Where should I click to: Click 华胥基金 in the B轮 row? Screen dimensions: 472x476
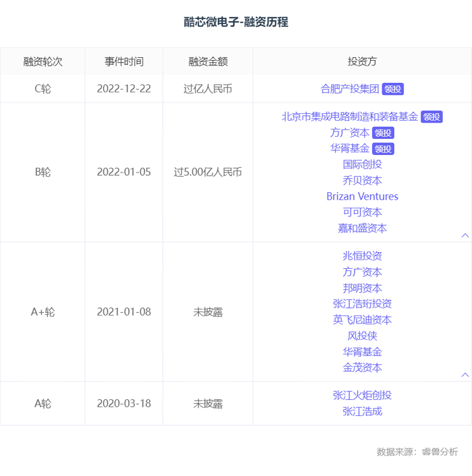click(350, 148)
